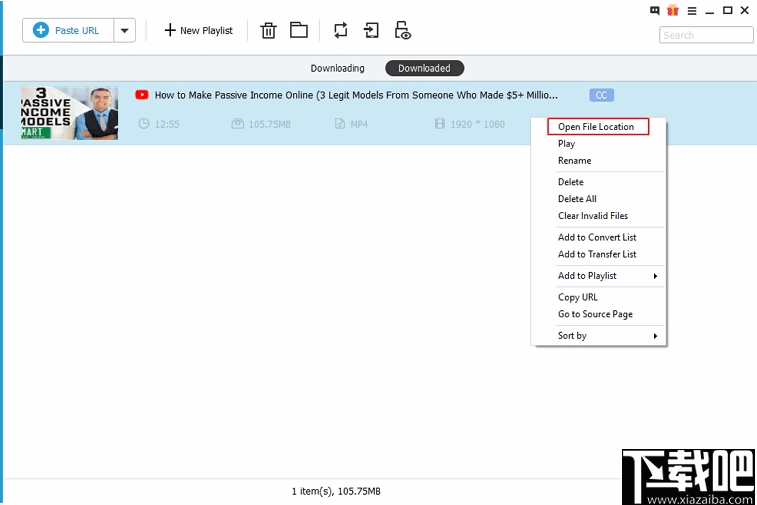This screenshot has height=505, width=757.
Task: Open the feedback chat icon
Action: (x=655, y=10)
